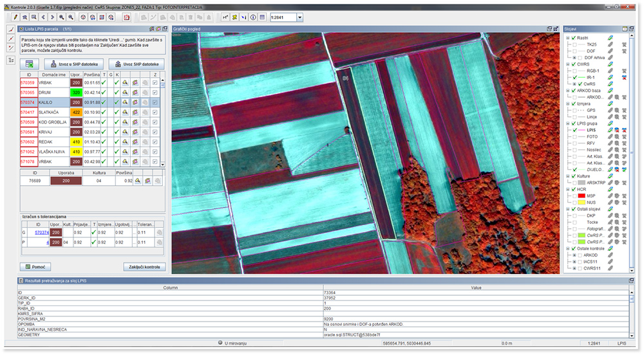Select the third line tool in left sidebar

point(11,48)
